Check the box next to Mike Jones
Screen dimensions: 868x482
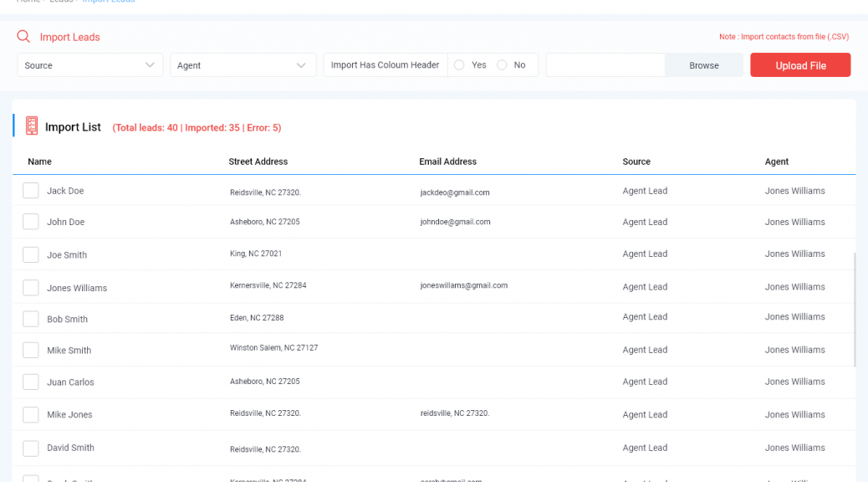[x=30, y=414]
